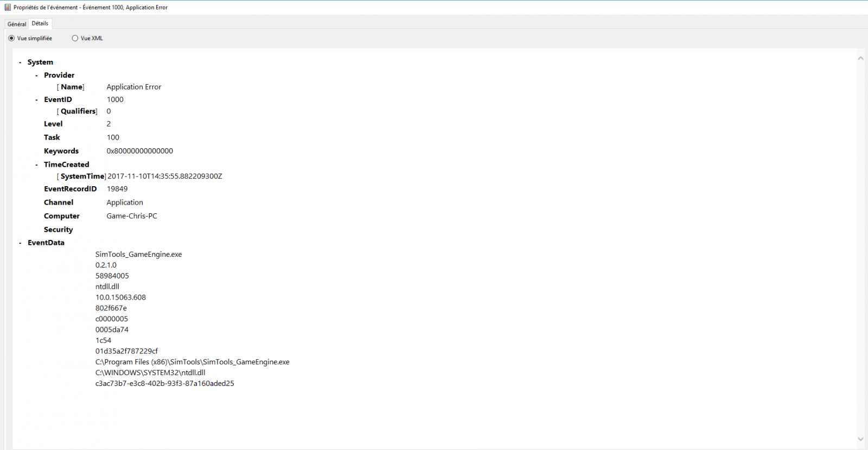Click the value 802f667e
868x450 pixels.
click(111, 308)
